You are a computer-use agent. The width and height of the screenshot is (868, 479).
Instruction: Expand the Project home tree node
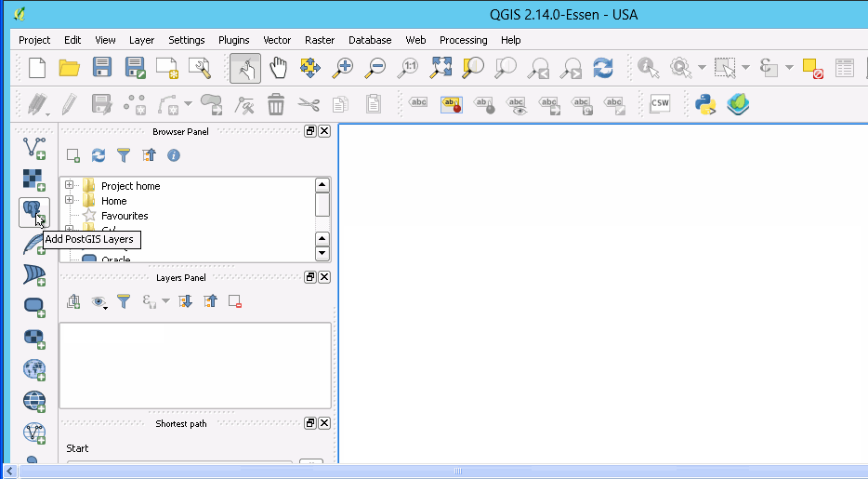[69, 185]
